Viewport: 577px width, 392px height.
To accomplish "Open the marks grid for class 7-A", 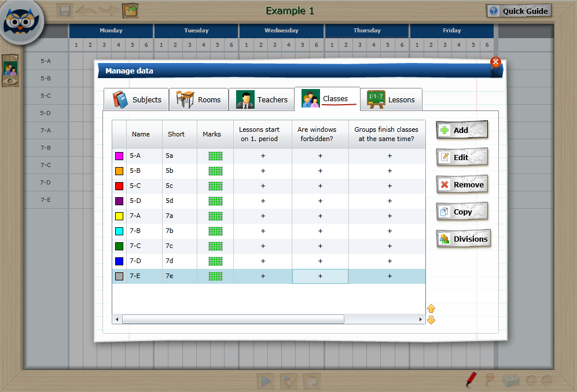I will [216, 216].
